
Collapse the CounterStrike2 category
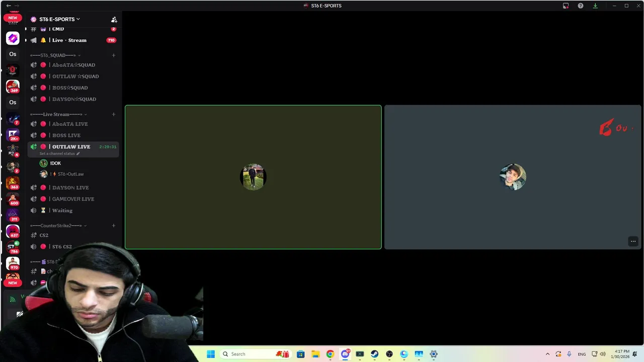pos(58,226)
